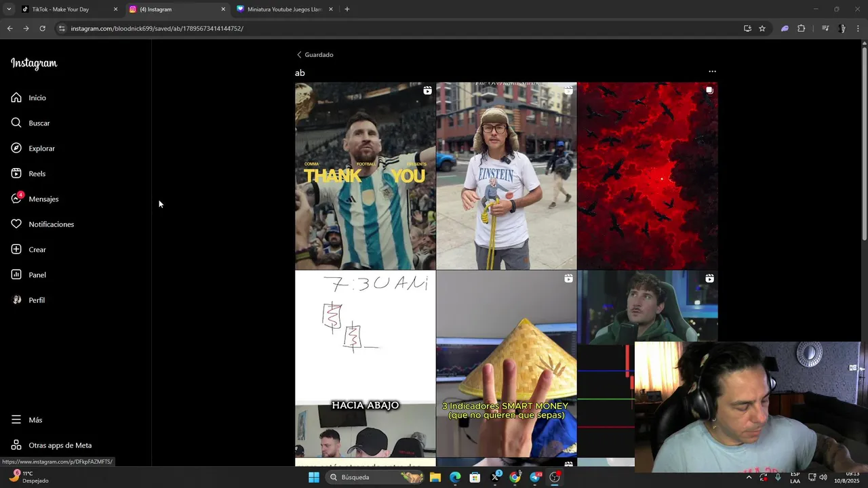Open Perfil avatar in the sidebar
This screenshot has width=868, height=488.
pyautogui.click(x=16, y=300)
